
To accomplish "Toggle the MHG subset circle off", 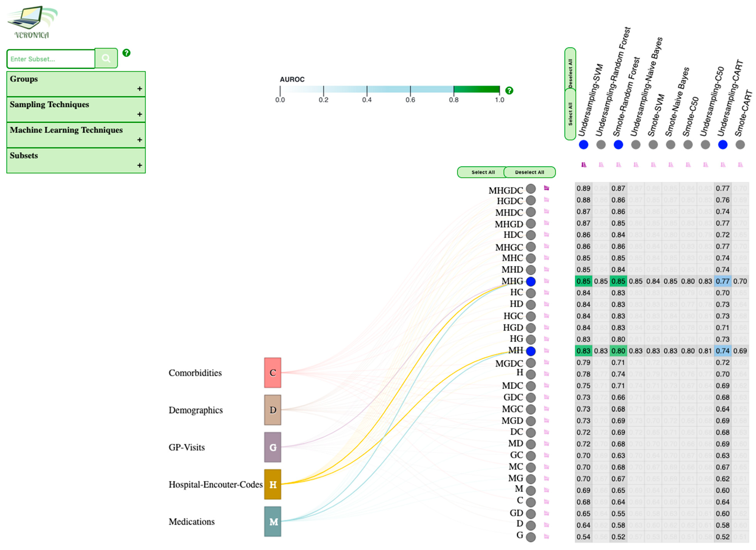I will [x=531, y=282].
